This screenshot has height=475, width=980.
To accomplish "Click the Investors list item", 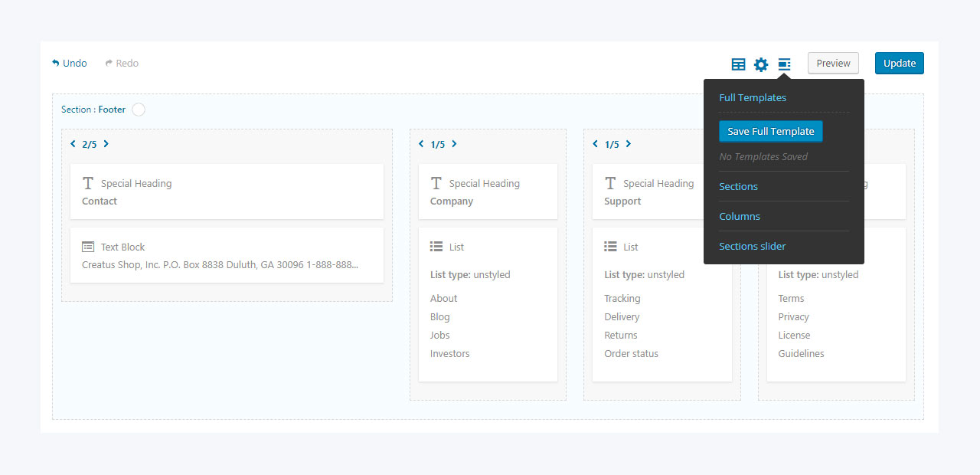I will click(450, 354).
